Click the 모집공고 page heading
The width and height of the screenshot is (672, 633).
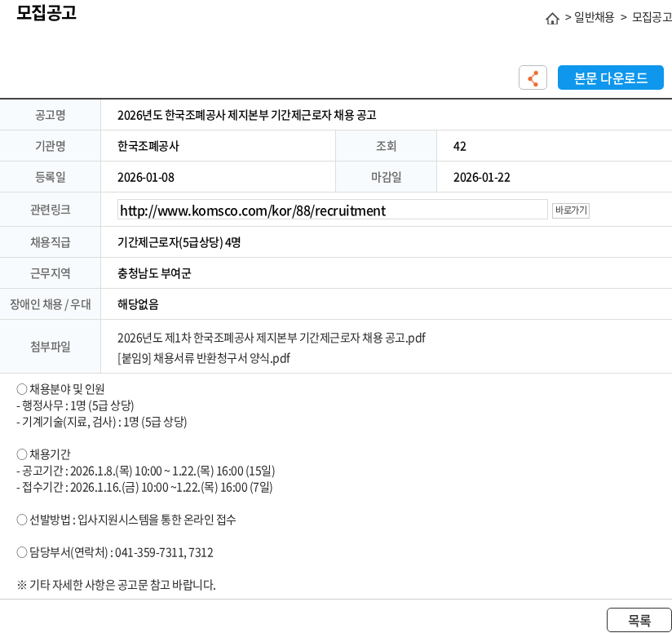tap(46, 12)
